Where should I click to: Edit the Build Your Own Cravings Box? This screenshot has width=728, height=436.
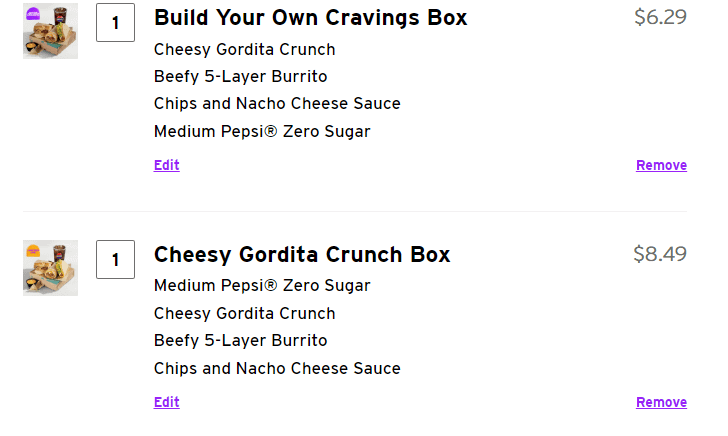click(167, 165)
